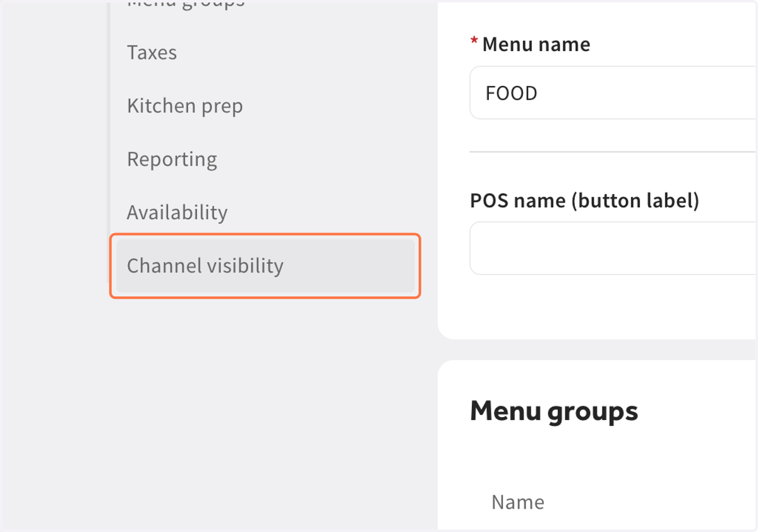Select the Name column header under Menu groups
This screenshot has width=758, height=532.
[x=517, y=502]
